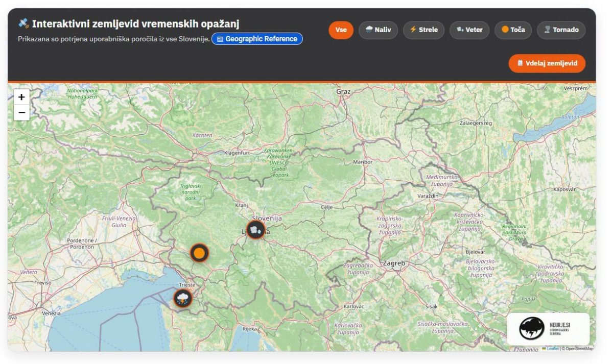613x364 pixels.
Task: Click the Interaktivni zemljevid vremenskih opažanj heading
Action: [x=136, y=24]
